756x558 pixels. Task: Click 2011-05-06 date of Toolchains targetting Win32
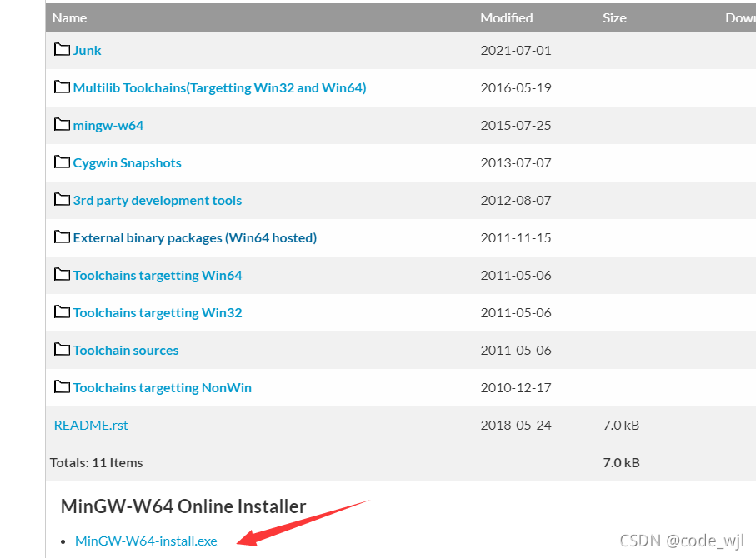pyautogui.click(x=515, y=313)
